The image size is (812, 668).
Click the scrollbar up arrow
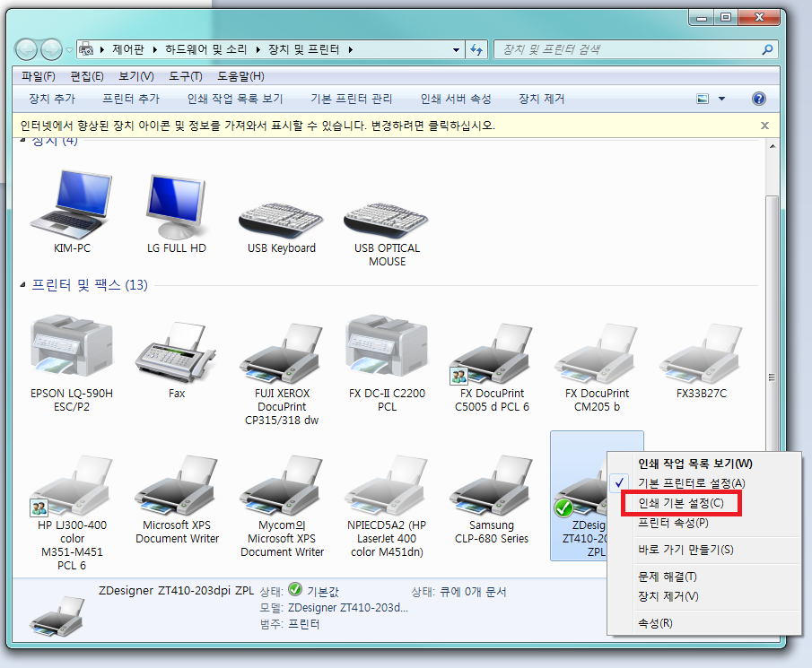click(773, 146)
